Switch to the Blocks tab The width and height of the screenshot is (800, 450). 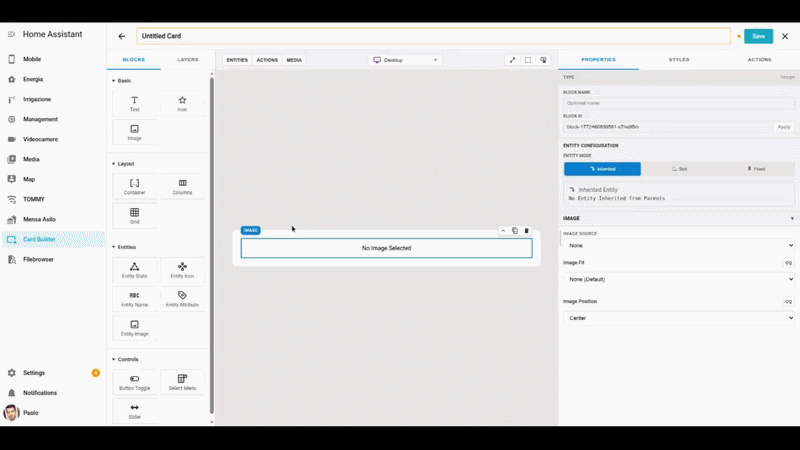134,60
